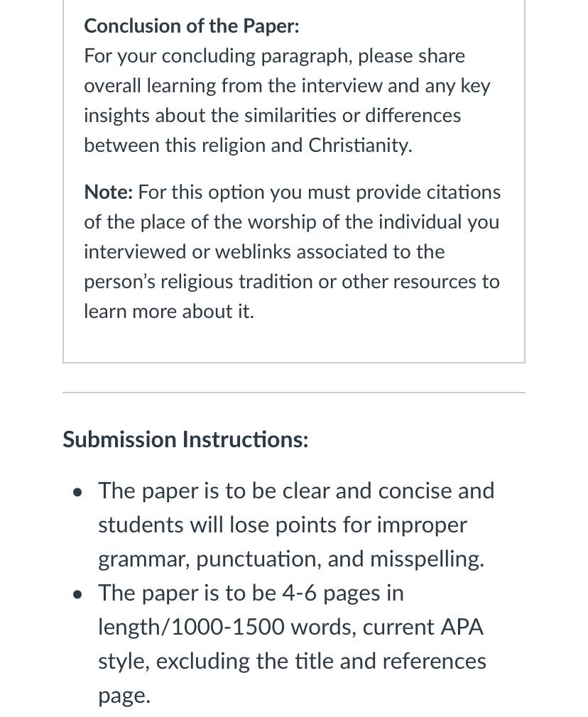Click the word 'Christianity' in the conclusion paragraph
The image size is (588, 717).
[360, 146]
